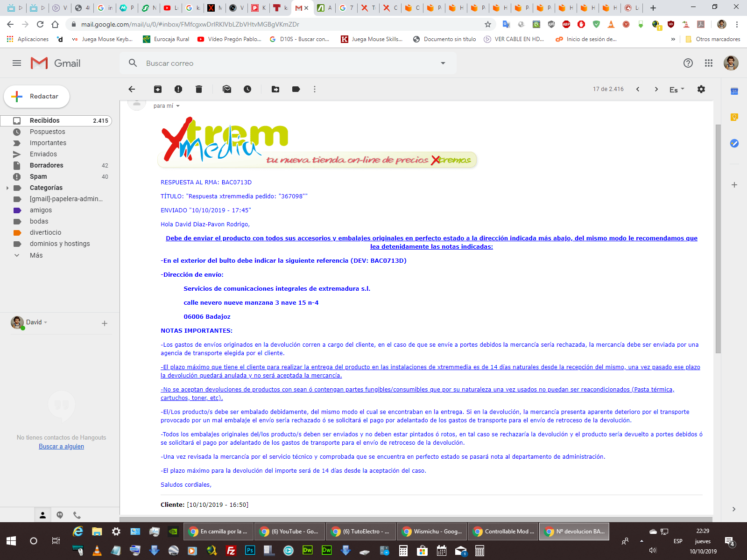Expand the Categorías label tree
This screenshot has width=747, height=560.
point(7,188)
